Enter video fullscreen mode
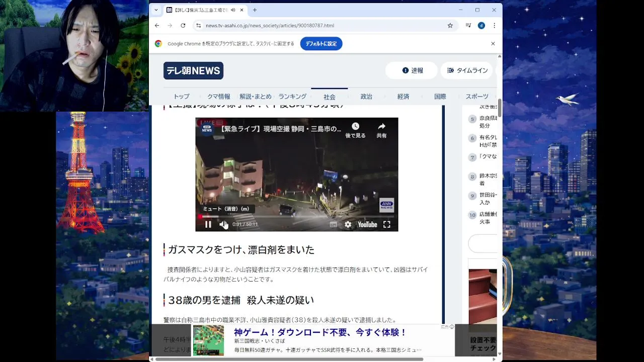Screen dimensions: 644x362 tap(387, 225)
